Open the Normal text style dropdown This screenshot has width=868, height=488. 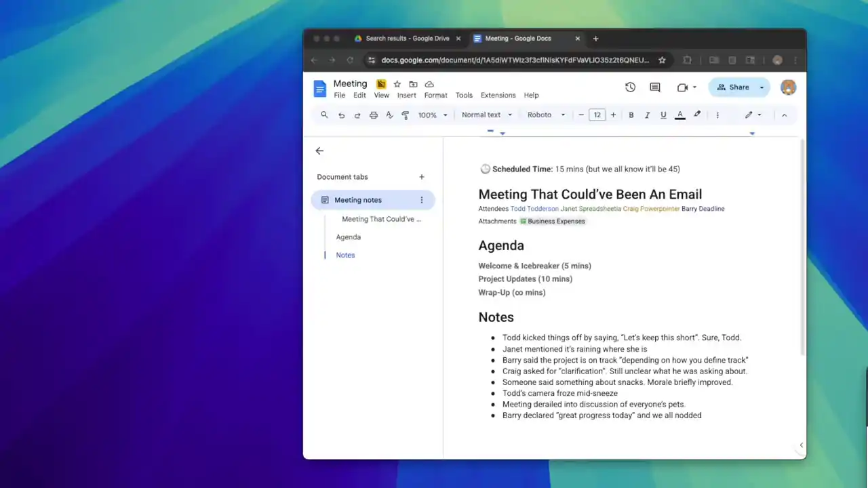click(x=487, y=115)
